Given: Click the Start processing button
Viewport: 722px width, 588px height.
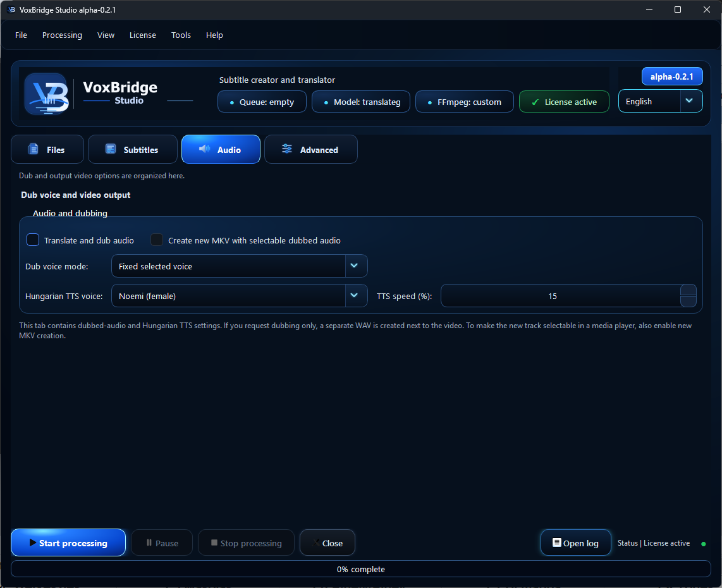Looking at the screenshot, I should (68, 542).
